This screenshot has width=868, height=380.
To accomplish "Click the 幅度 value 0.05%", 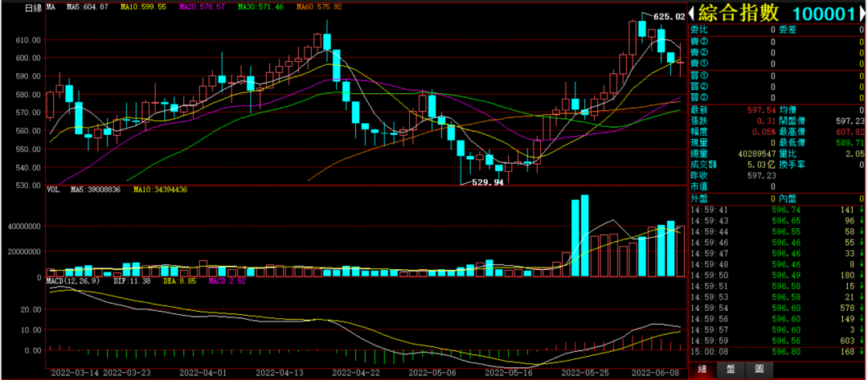I will click(764, 131).
